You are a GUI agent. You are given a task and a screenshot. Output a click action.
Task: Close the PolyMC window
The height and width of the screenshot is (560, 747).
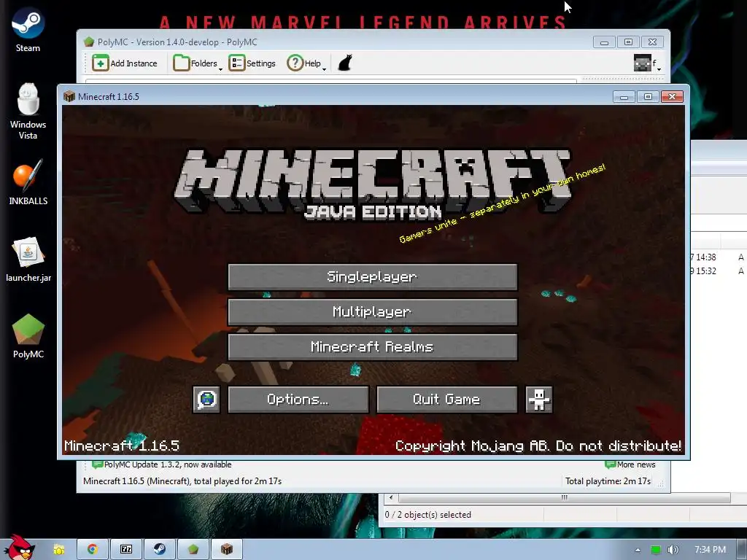click(653, 42)
